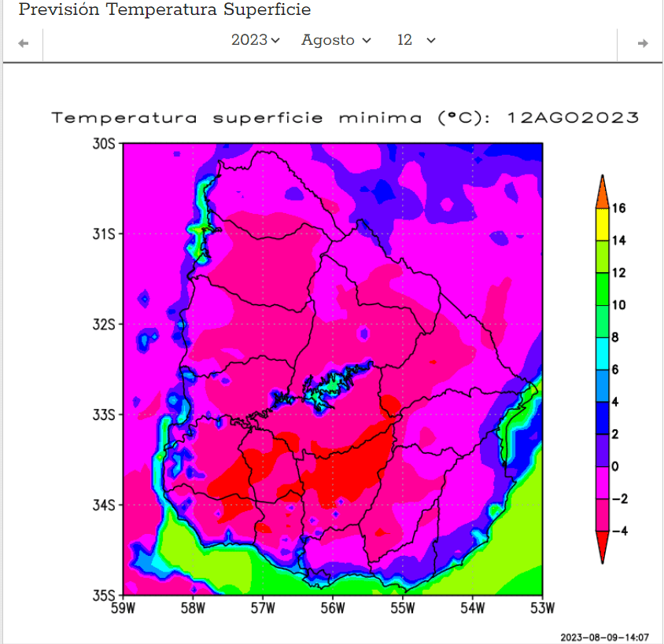Go to next day with right arrow
Image resolution: width=664 pixels, height=644 pixels.
pos(643,43)
